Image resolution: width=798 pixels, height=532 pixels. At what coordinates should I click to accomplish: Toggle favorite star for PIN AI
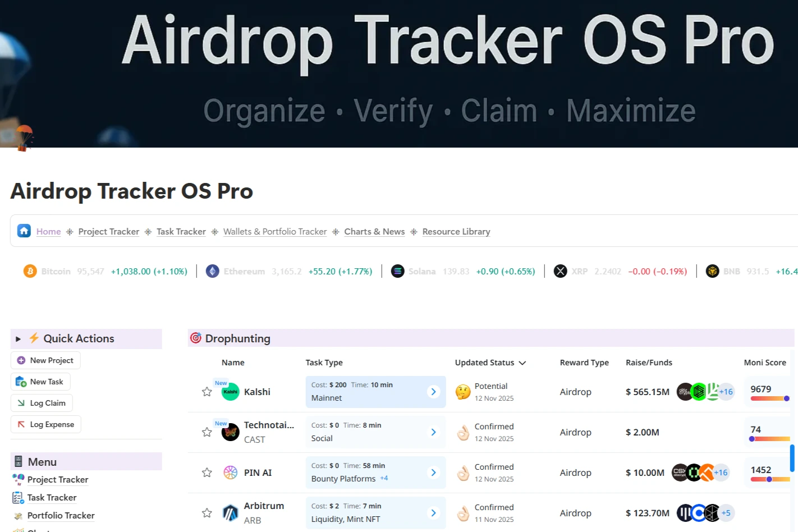click(x=207, y=473)
